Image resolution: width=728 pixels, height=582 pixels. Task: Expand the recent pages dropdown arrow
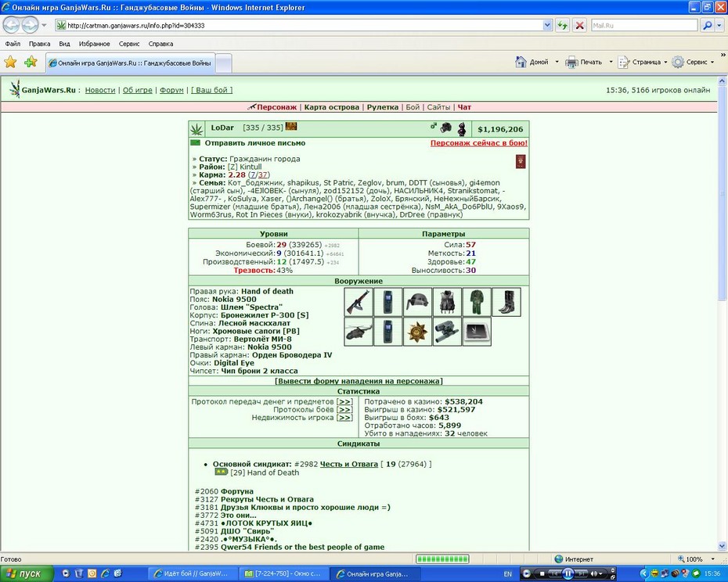(x=44, y=25)
